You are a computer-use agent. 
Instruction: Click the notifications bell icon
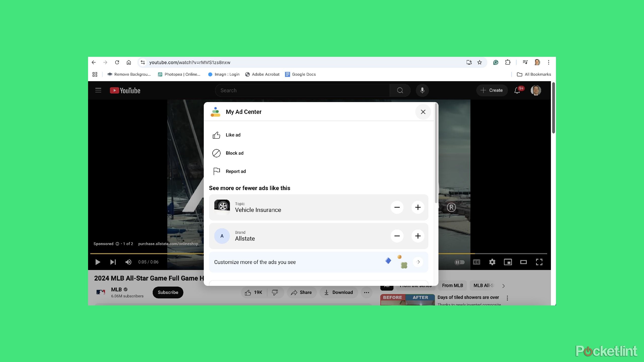click(x=518, y=90)
